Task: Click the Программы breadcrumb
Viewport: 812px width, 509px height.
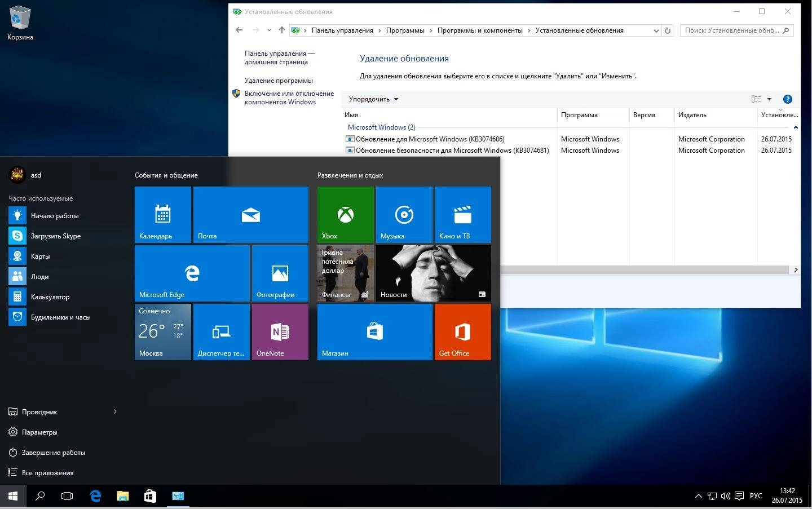Action: point(405,30)
